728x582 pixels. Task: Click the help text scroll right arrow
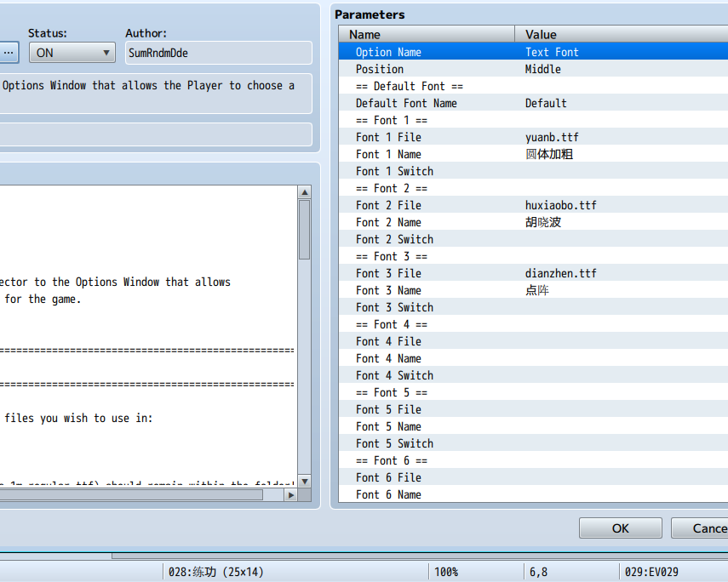(290, 495)
